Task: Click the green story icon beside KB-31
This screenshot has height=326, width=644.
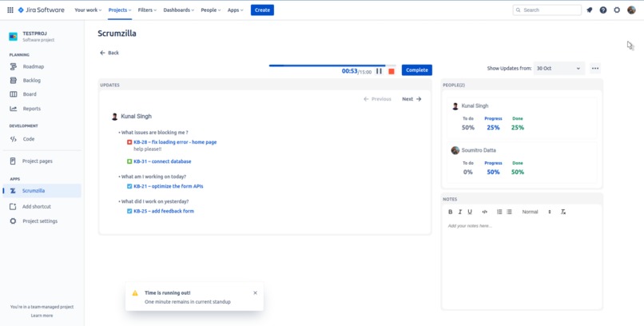Action: pyautogui.click(x=129, y=161)
